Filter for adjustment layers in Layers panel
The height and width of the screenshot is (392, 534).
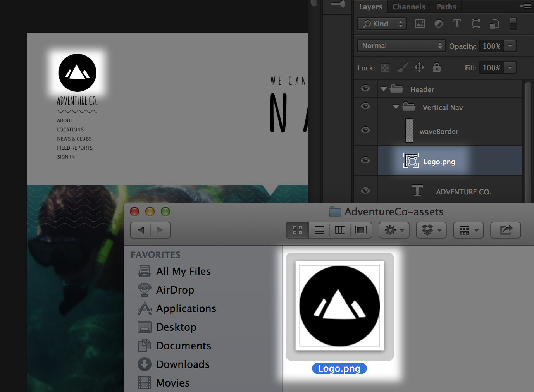pos(438,24)
